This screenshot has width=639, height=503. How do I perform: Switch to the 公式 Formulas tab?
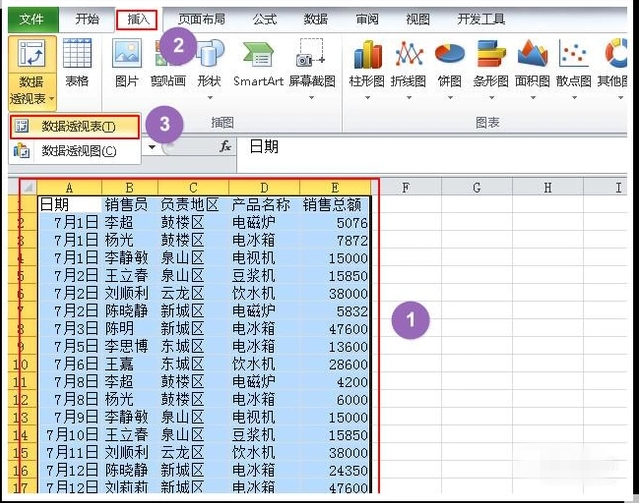click(x=264, y=19)
